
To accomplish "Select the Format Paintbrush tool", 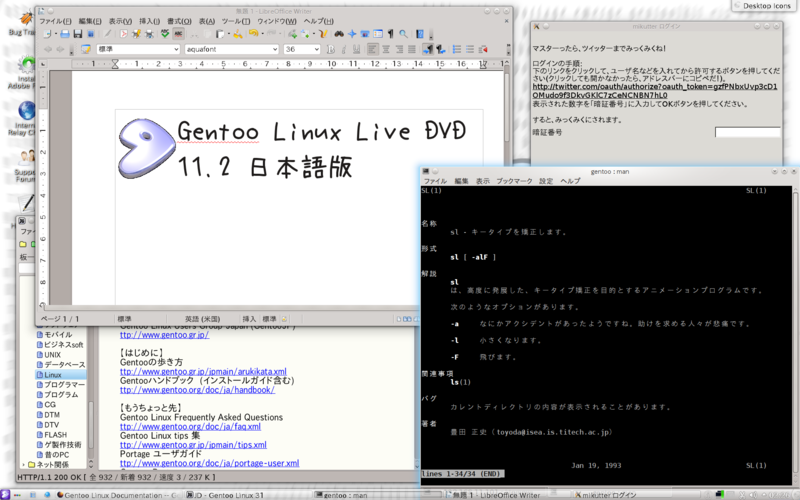I will (238, 34).
